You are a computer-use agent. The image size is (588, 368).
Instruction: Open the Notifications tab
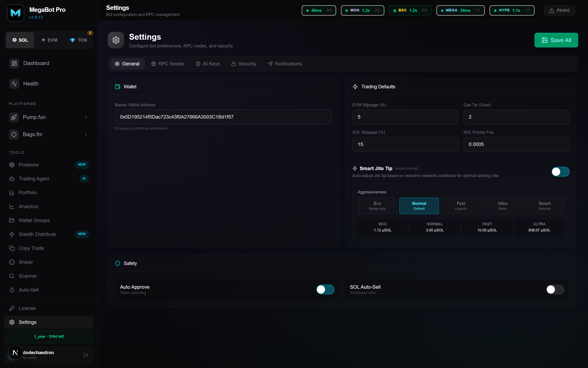[x=285, y=64]
